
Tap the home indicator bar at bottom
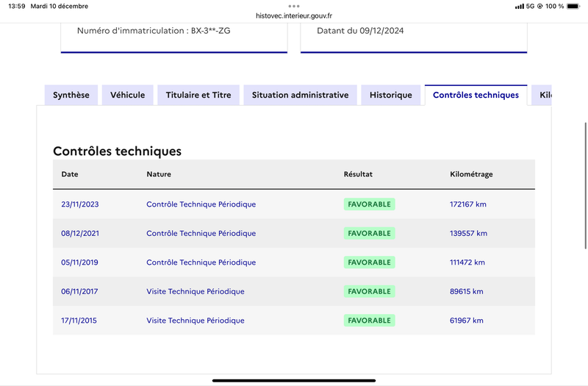(x=294, y=380)
